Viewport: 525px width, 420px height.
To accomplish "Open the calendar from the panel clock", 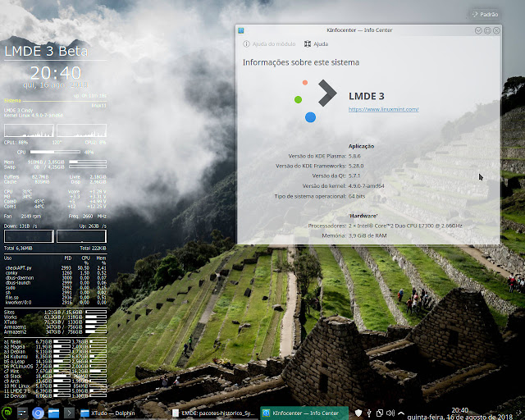I will (x=459, y=413).
